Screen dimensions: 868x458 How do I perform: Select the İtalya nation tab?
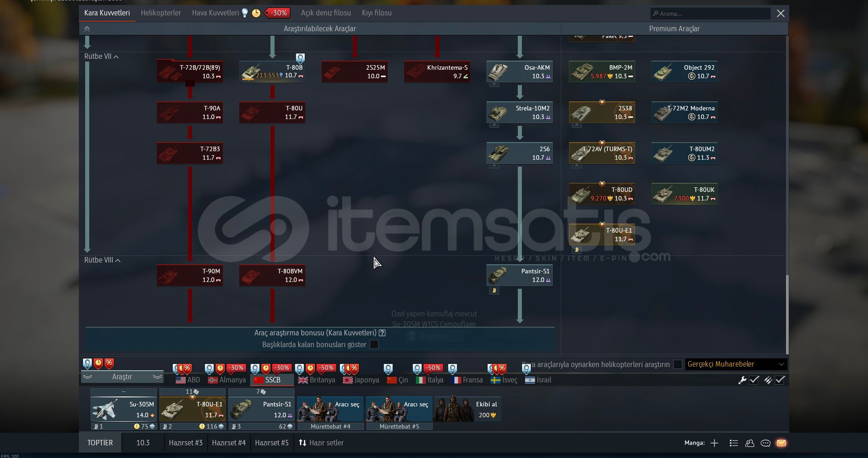tap(429, 380)
